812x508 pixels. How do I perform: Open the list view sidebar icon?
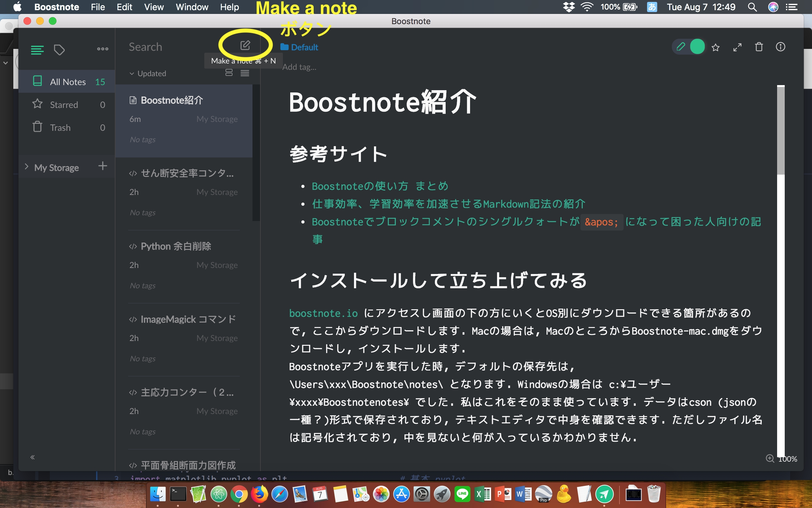click(x=37, y=50)
